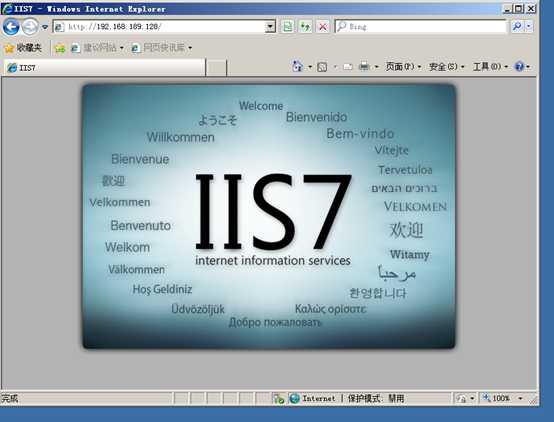Click the 完成 status bar text

(10, 399)
